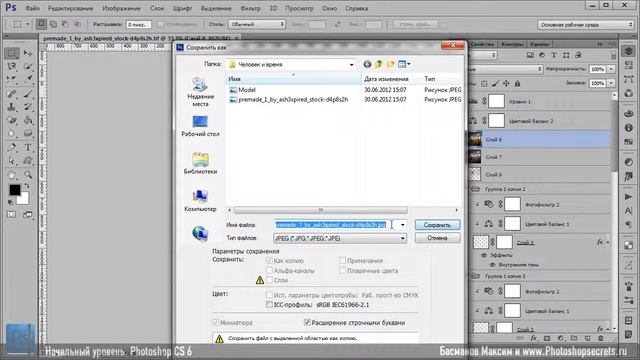Open the Основная рабочая среда workspace dropdown
This screenshot has height=360, width=640.
pos(585,25)
